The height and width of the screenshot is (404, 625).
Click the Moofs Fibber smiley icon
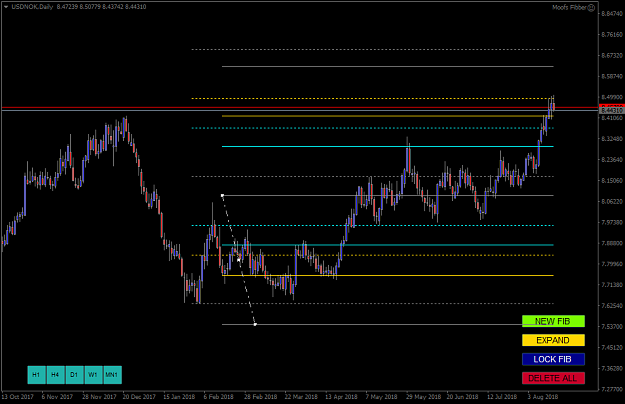pyautogui.click(x=592, y=8)
